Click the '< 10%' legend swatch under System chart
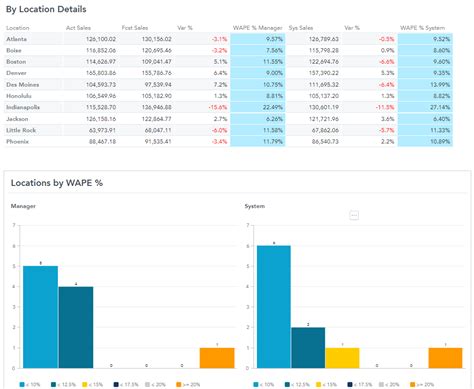The height and width of the screenshot is (389, 474). point(256,385)
